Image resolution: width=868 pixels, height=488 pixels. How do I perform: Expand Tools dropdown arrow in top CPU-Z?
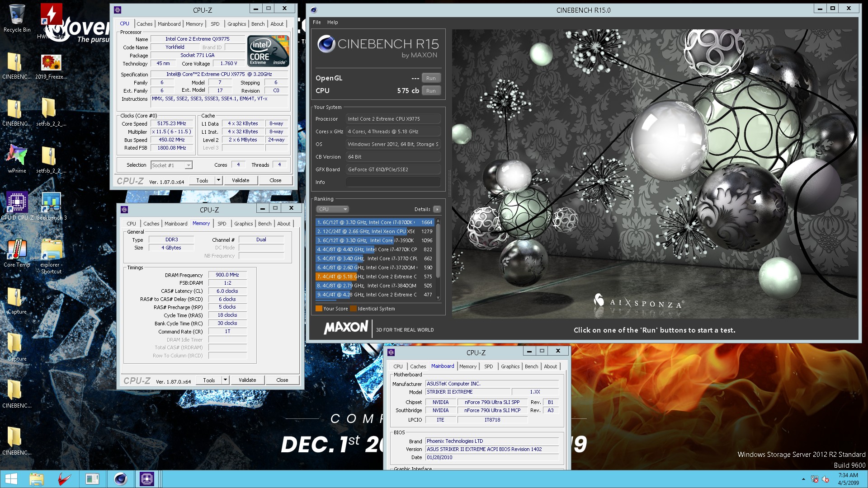pyautogui.click(x=218, y=180)
